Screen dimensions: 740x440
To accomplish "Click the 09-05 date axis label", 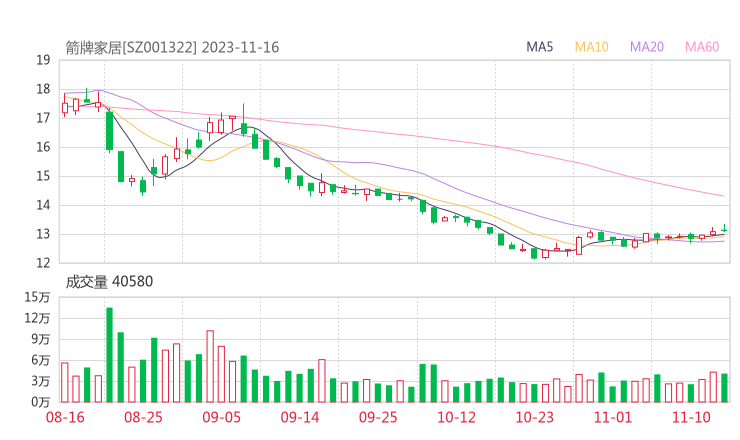I will [221, 417].
